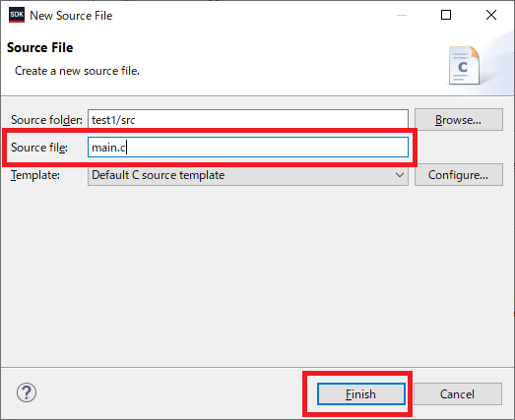The height and width of the screenshot is (420, 515).
Task: Open the Default C source template combo box
Action: pos(248,175)
